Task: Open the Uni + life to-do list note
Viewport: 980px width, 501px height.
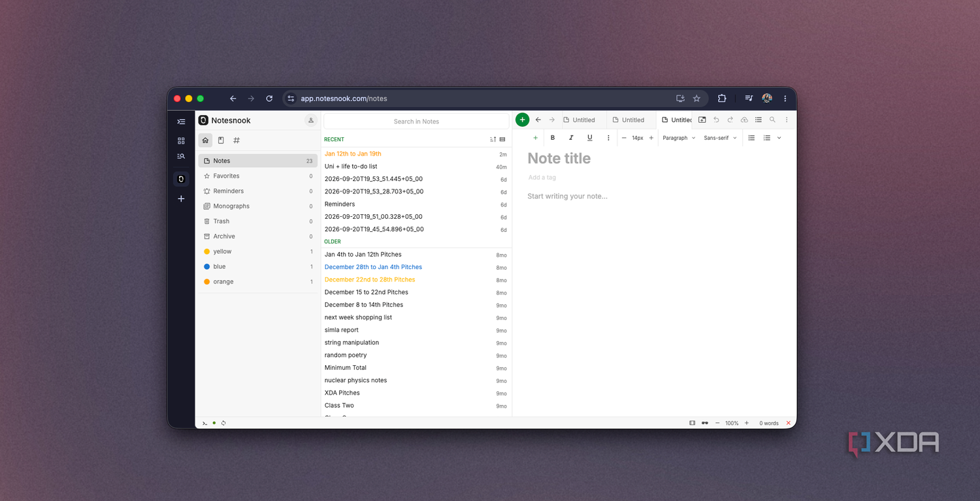Action: 416,167
